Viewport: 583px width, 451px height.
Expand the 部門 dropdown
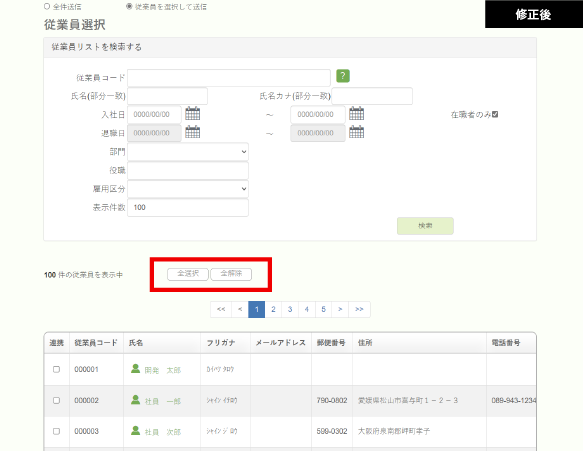point(188,152)
